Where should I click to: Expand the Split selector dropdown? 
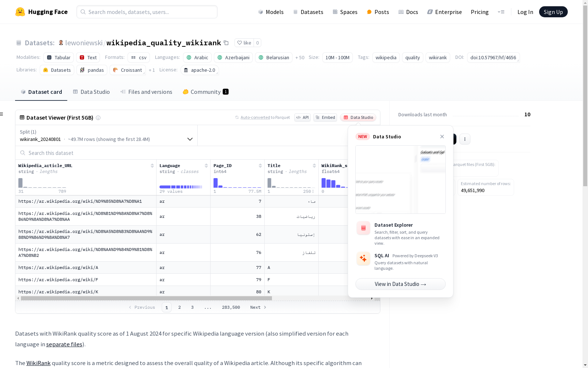pyautogui.click(x=107, y=135)
